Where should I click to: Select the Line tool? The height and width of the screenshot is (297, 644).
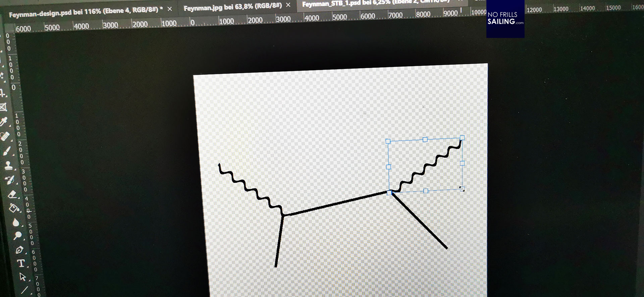pyautogui.click(x=25, y=290)
